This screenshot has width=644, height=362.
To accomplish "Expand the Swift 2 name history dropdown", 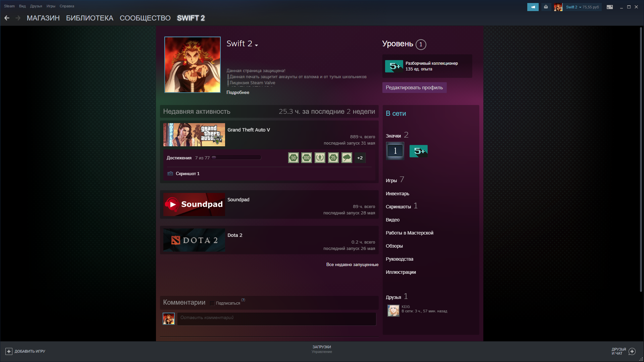I will (x=256, y=45).
